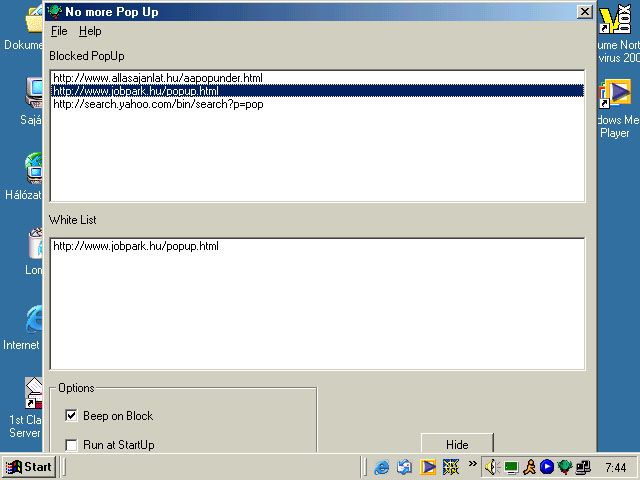Click the Hide button

(x=456, y=445)
